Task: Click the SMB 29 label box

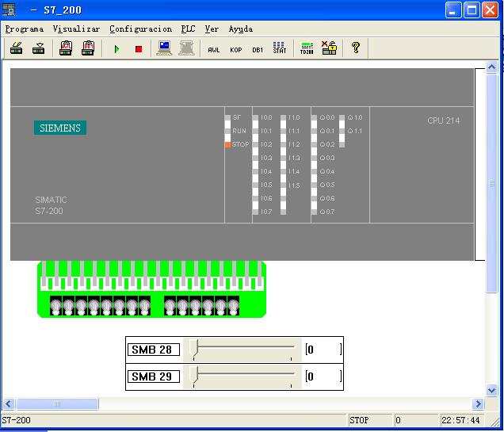Action: pos(154,377)
